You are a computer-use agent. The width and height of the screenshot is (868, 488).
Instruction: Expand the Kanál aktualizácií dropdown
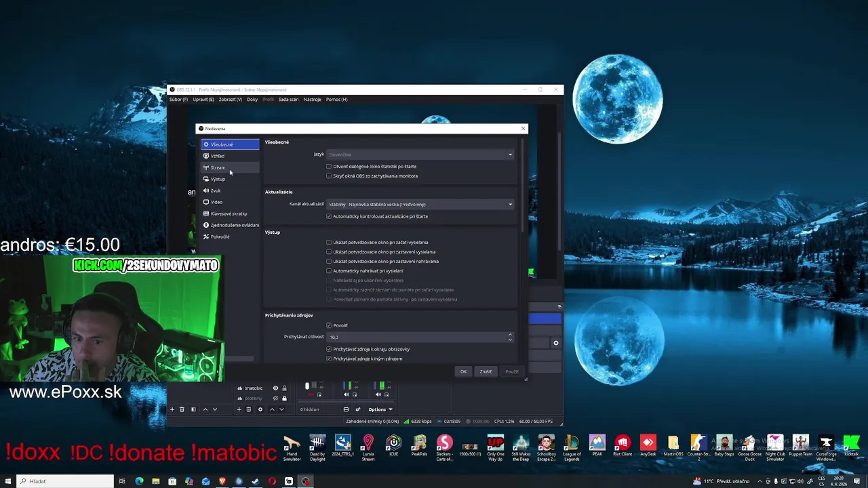(420, 204)
